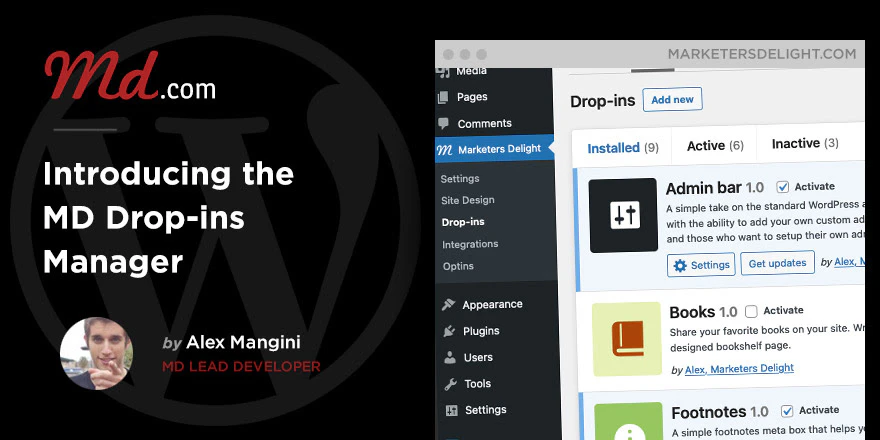
Task: Click the Settings sliders icon in sidebar
Action: [x=452, y=410]
